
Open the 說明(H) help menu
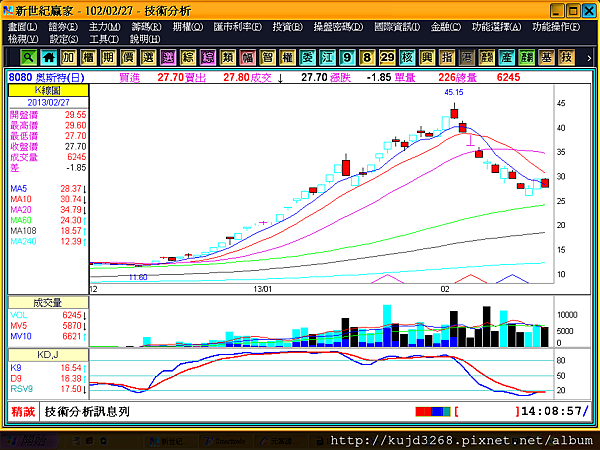(145, 39)
